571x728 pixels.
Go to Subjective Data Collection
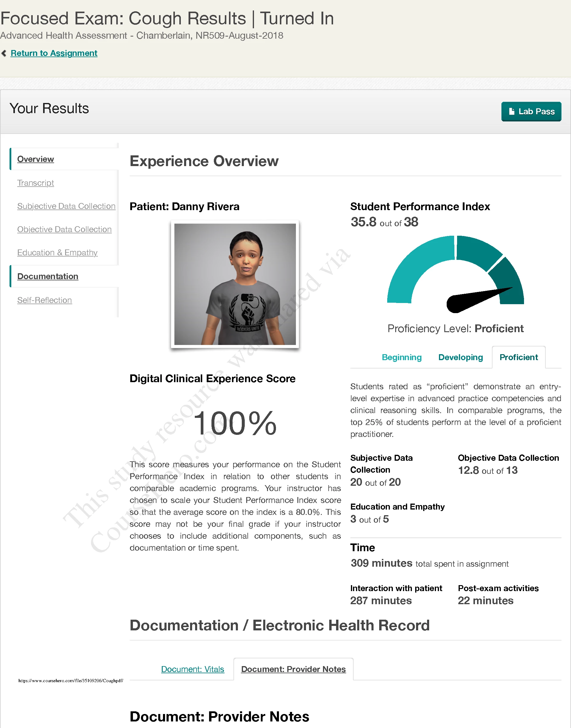pyautogui.click(x=66, y=206)
